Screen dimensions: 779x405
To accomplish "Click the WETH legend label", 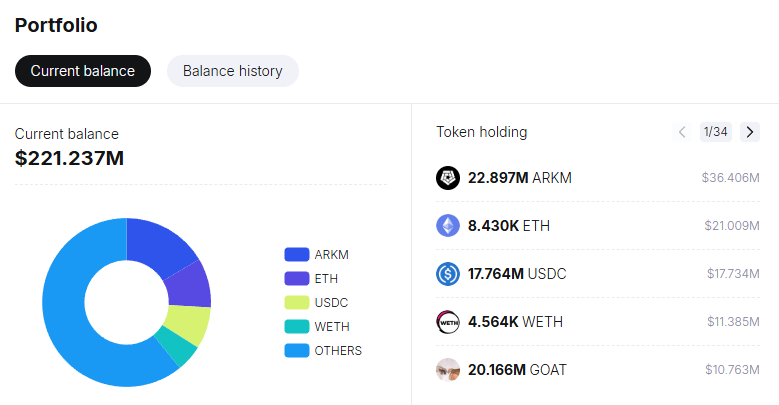I will click(x=332, y=326).
